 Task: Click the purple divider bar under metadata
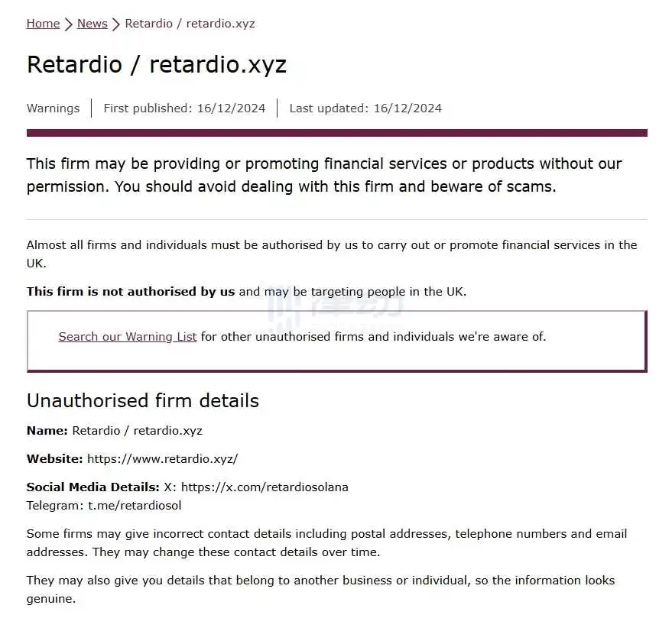[x=337, y=133]
